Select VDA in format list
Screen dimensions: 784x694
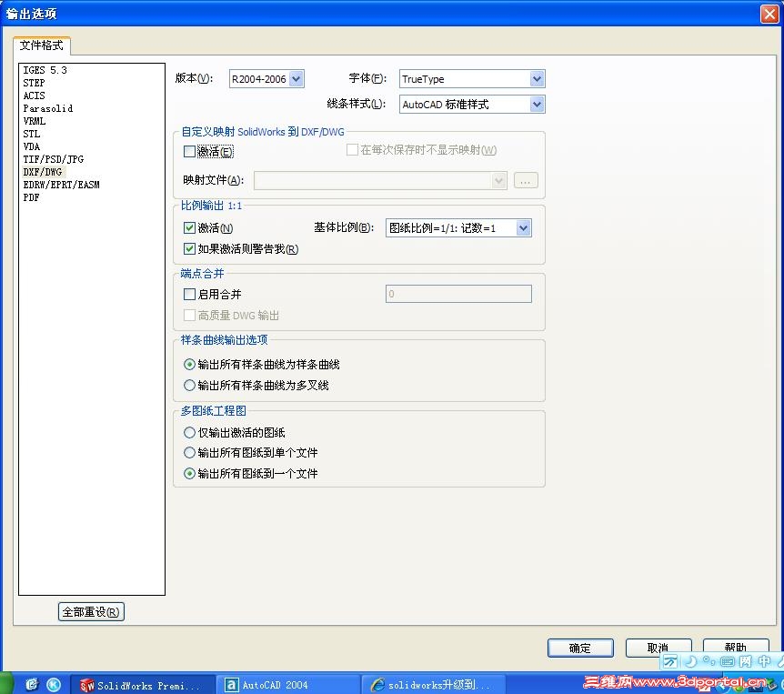click(32, 146)
